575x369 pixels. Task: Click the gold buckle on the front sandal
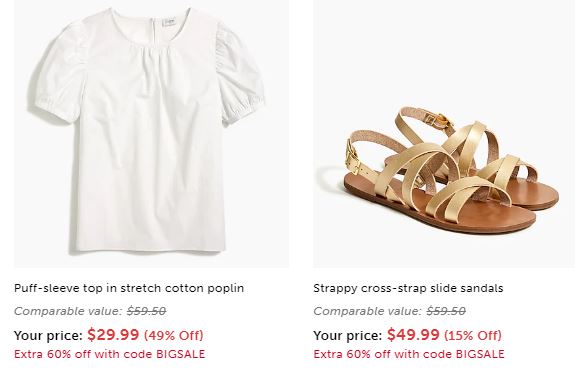pos(353,157)
